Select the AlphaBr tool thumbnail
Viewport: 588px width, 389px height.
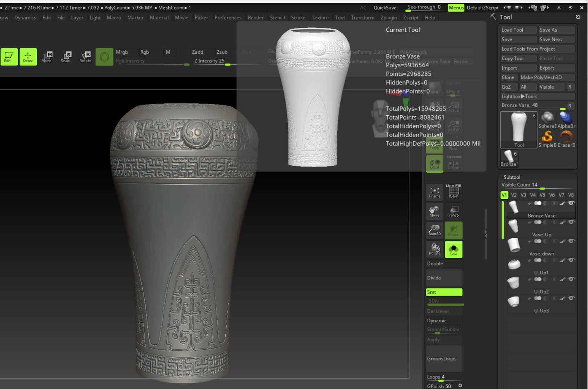pos(566,120)
